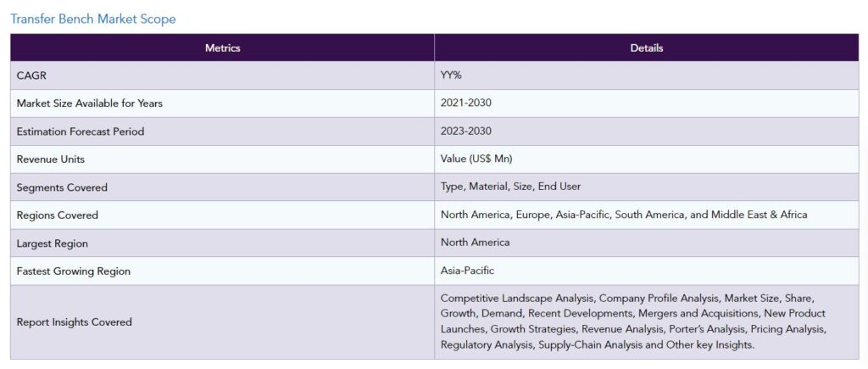Click the Details column header
The image size is (868, 369).
tap(647, 48)
